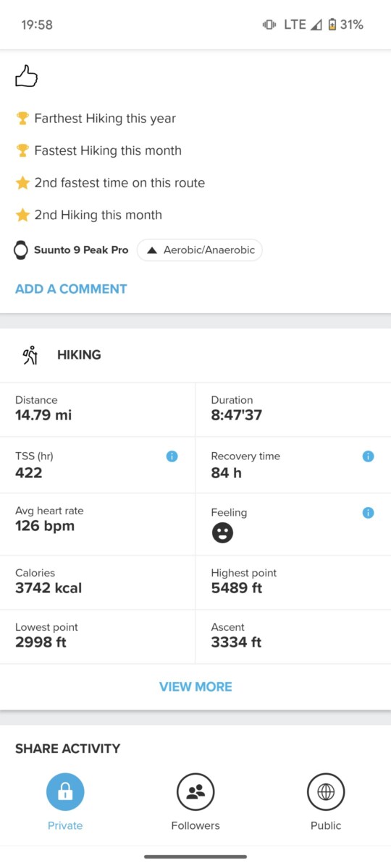Open '2nd fastest time on this route' achievement
This screenshot has height=868, width=391.
coord(119,183)
